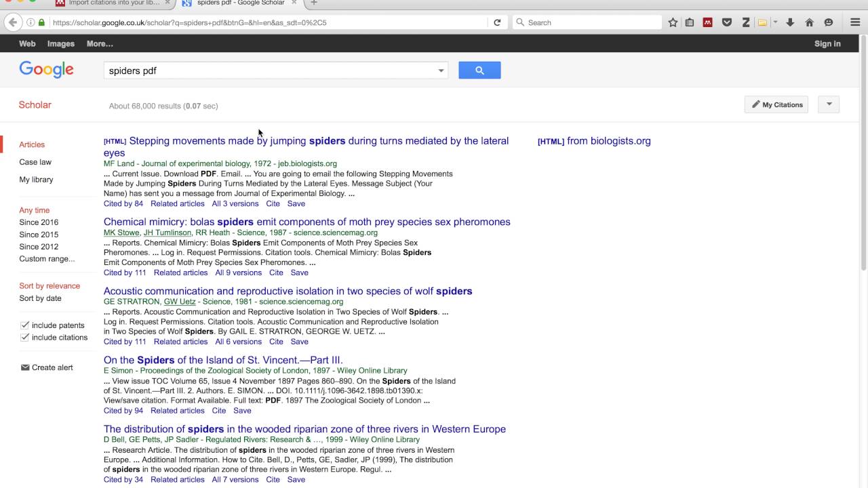The height and width of the screenshot is (488, 868).
Task: Open the 'More...' menu in the top bar
Action: pyautogui.click(x=100, y=43)
